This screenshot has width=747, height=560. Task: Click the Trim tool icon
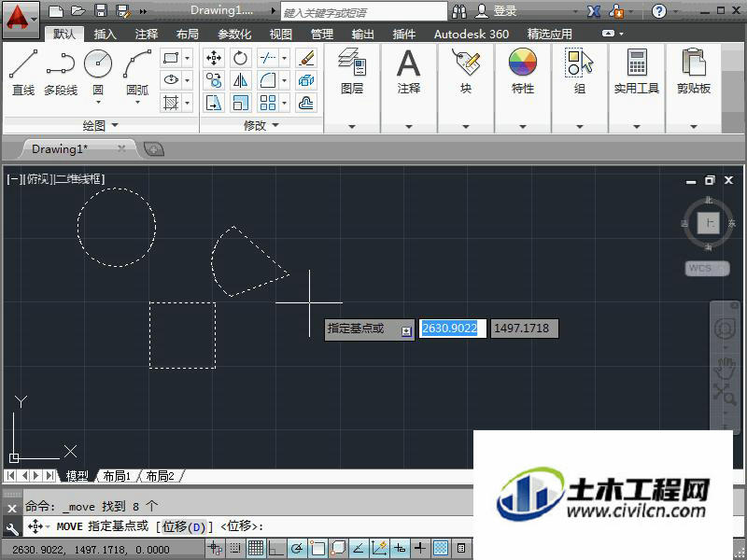click(268, 58)
